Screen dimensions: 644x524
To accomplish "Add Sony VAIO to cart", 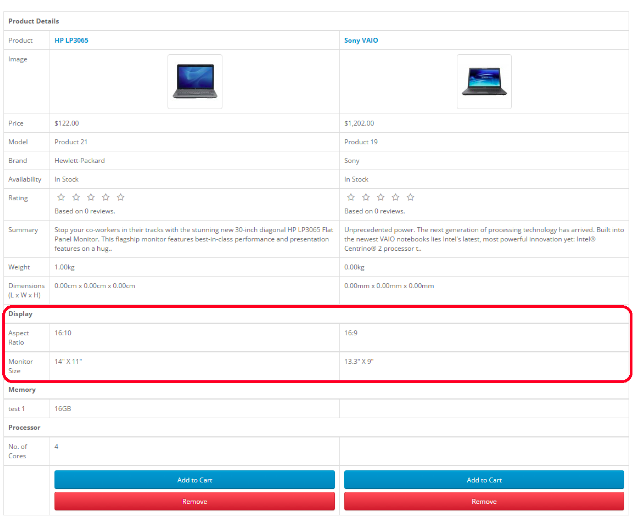I will tap(484, 480).
